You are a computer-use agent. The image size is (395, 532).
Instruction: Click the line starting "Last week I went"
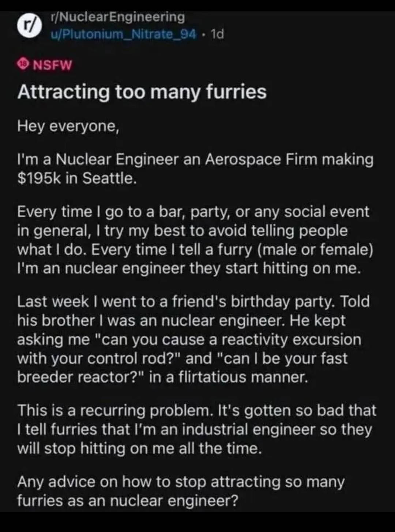click(193, 302)
